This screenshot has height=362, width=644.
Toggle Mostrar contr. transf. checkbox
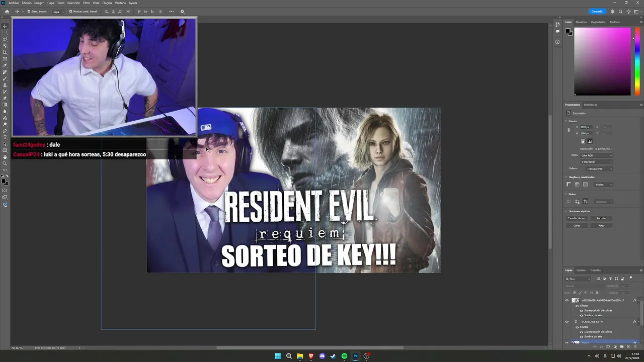pyautogui.click(x=71, y=12)
